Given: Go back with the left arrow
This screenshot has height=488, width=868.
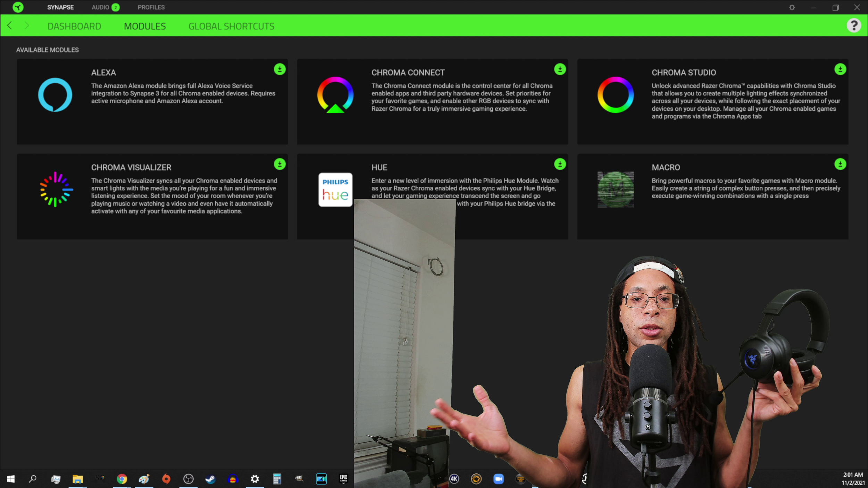Looking at the screenshot, I should pyautogui.click(x=10, y=25).
